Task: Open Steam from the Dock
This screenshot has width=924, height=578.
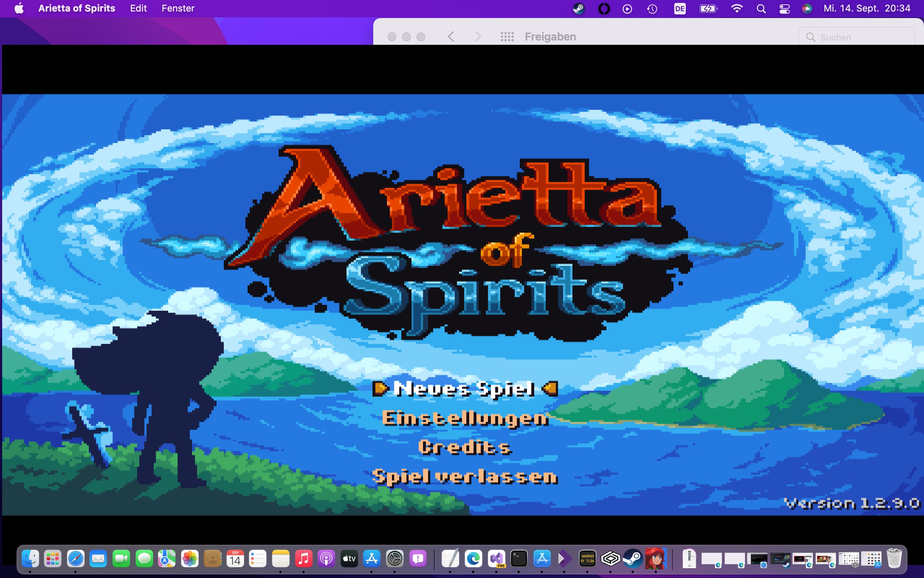Action: pyautogui.click(x=633, y=559)
